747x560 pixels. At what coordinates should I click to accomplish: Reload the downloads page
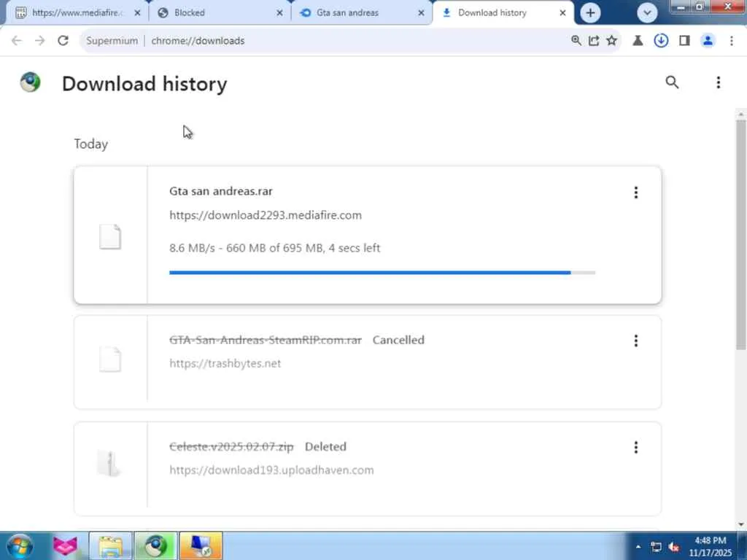(x=63, y=41)
